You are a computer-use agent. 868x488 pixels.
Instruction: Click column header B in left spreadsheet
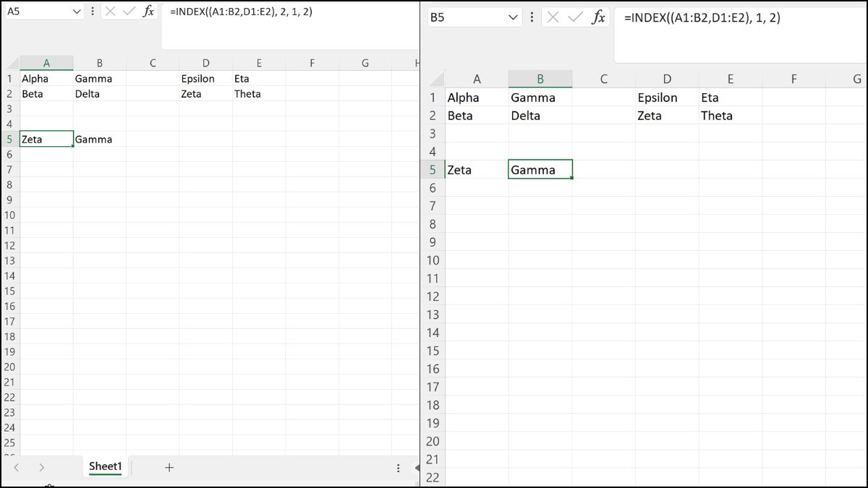100,64
